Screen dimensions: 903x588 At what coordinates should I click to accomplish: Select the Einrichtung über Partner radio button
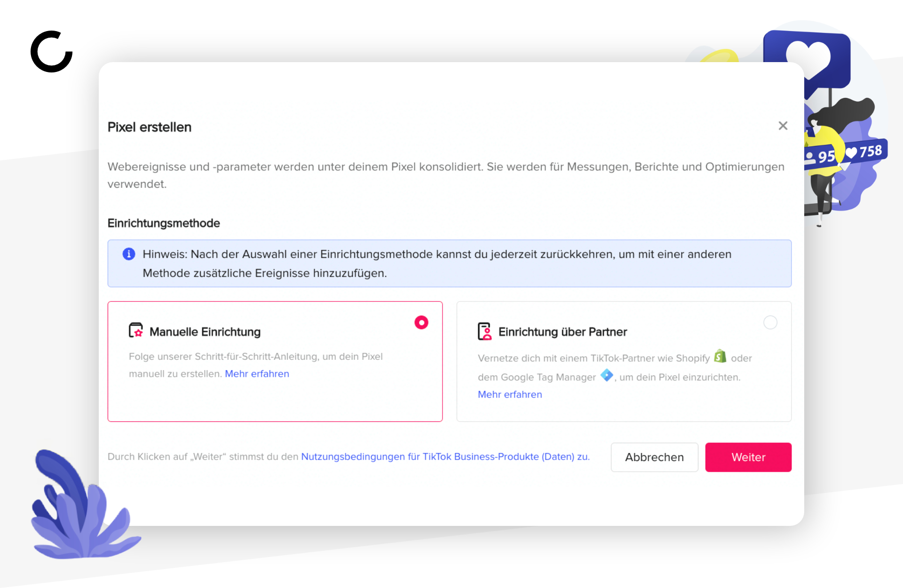(x=770, y=323)
